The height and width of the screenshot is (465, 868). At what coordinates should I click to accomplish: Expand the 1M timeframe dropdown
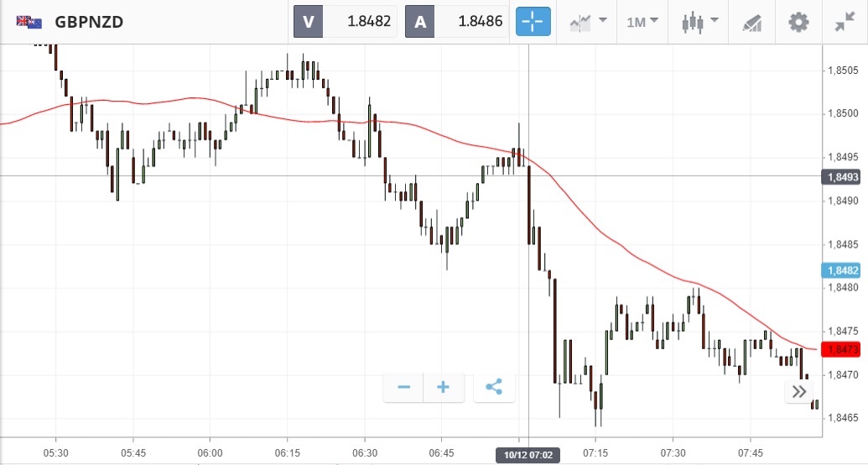coord(642,22)
